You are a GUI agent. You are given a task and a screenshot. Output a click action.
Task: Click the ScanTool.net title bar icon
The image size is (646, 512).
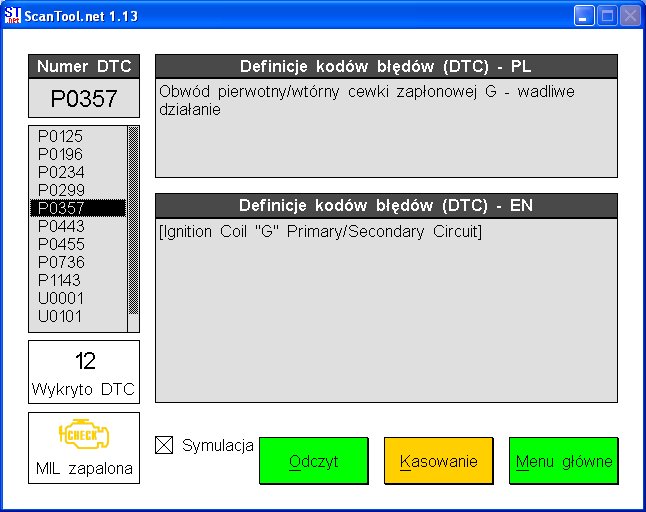tap(12, 14)
